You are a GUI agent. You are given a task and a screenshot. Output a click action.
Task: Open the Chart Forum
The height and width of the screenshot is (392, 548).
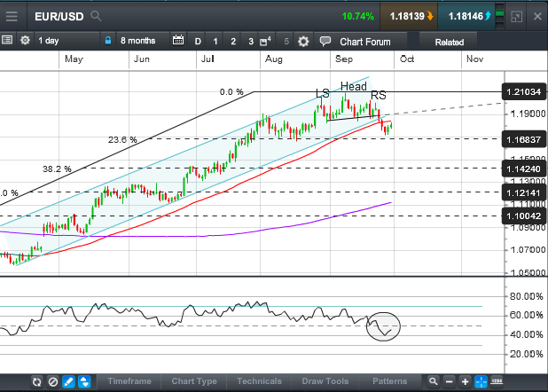[364, 42]
